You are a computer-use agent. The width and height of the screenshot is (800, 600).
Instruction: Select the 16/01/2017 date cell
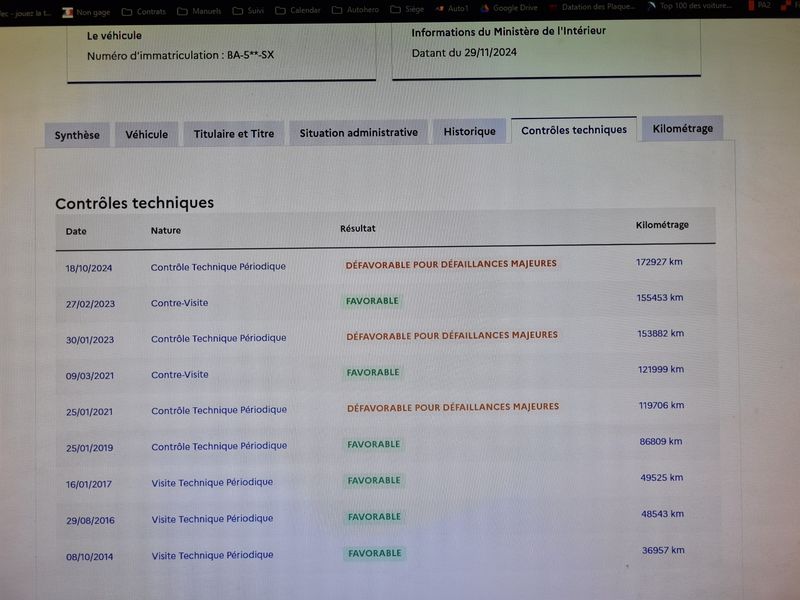pos(89,484)
